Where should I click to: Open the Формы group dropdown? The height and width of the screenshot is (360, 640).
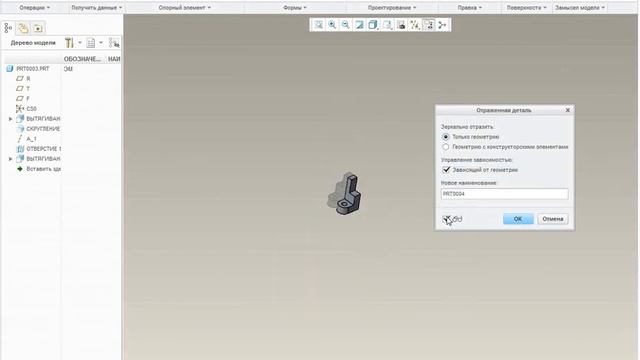pos(295,7)
